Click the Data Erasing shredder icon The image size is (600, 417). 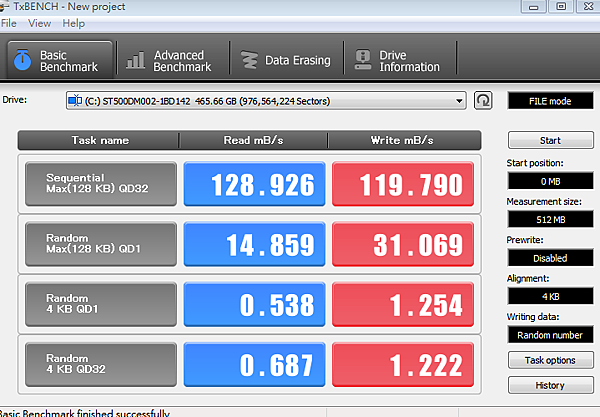pyautogui.click(x=249, y=60)
